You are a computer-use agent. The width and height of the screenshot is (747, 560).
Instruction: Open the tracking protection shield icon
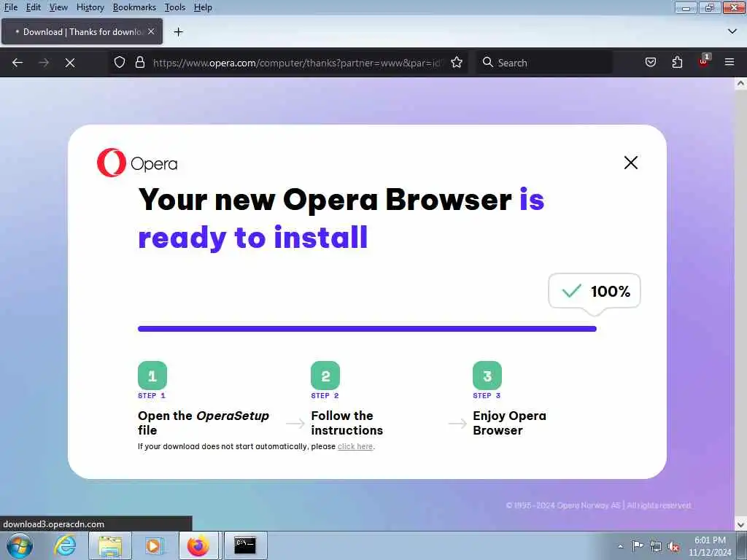120,63
